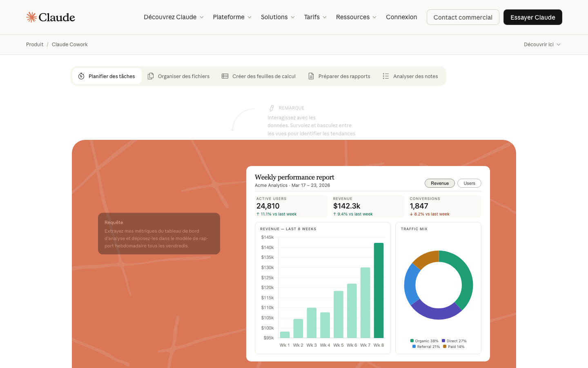Switch report view to Revenue
Image resolution: width=588 pixels, height=368 pixels.
(x=440, y=183)
